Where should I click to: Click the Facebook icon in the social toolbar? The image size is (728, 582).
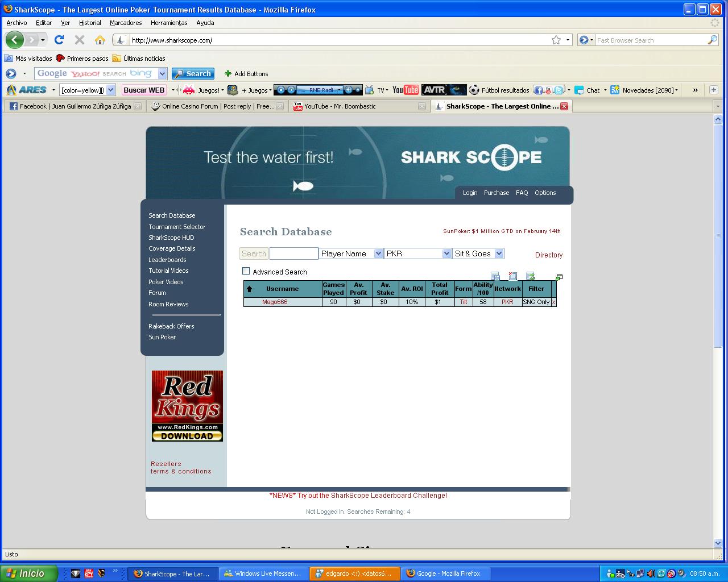point(538,90)
